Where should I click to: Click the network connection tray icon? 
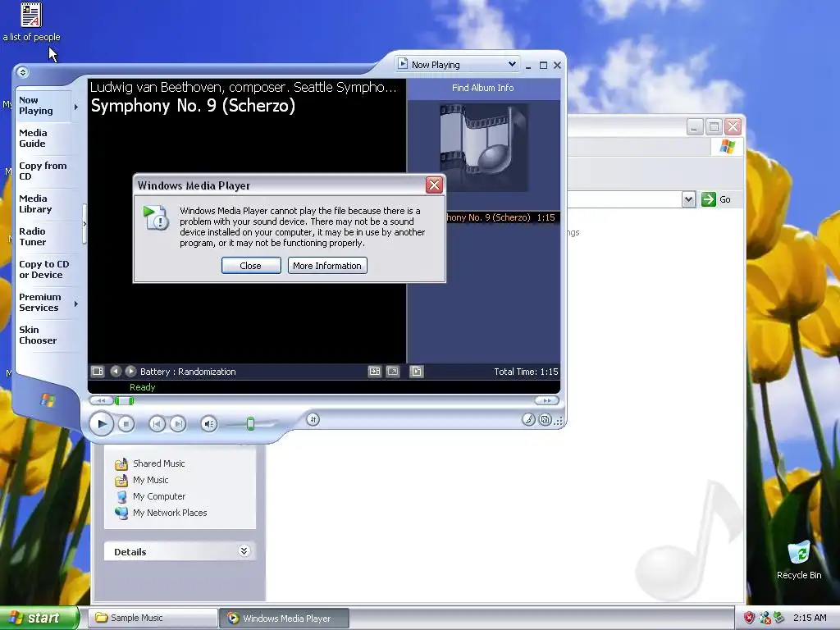pos(765,619)
